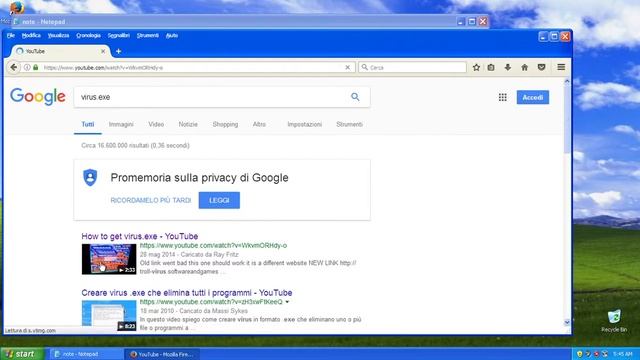Screen dimensions: 640x360
Task: Click the page scrollbar down arrow
Action: click(567, 322)
